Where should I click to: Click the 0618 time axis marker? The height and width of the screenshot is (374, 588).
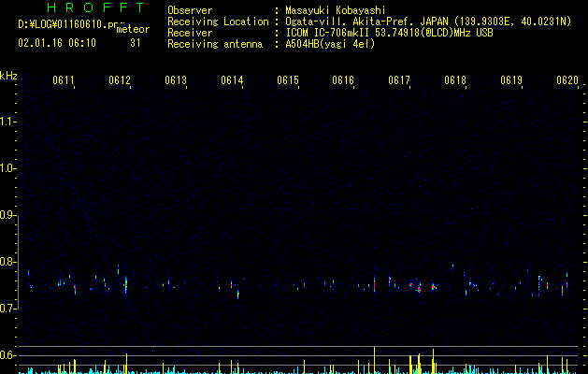[x=455, y=80]
